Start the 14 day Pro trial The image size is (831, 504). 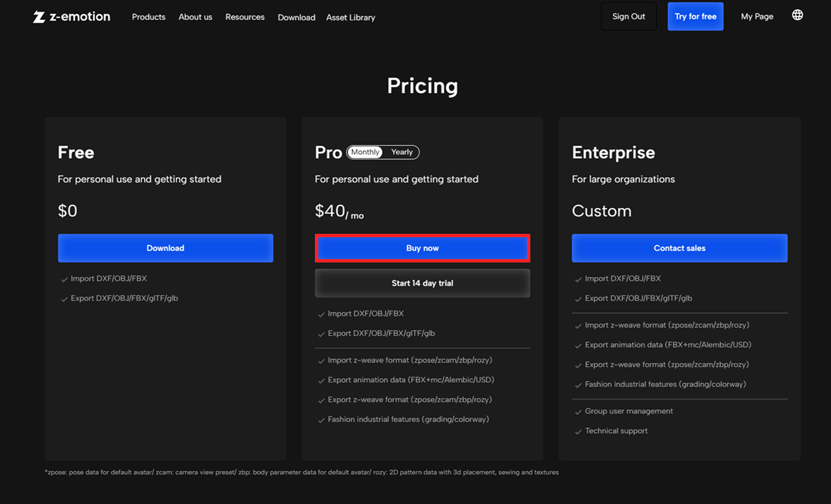click(422, 283)
